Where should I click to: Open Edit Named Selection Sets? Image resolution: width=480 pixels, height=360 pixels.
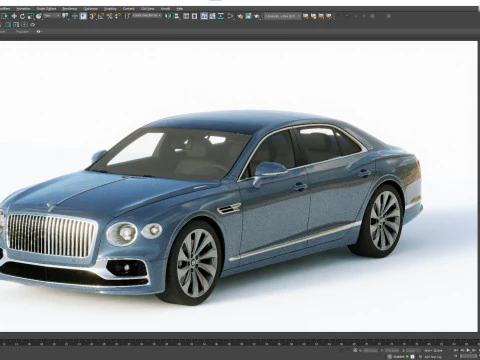point(127,16)
